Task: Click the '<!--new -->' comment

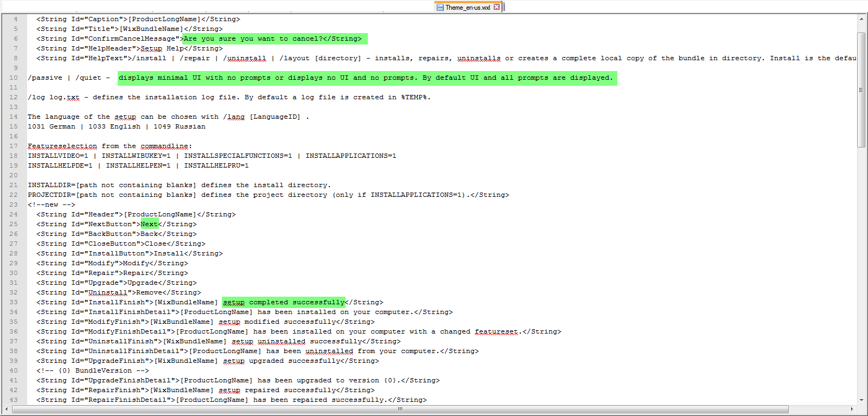Action: [x=52, y=204]
